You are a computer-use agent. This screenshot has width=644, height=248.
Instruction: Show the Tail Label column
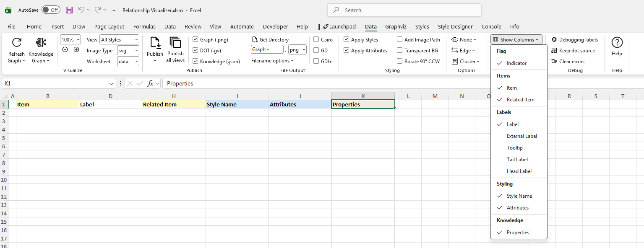(x=519, y=160)
